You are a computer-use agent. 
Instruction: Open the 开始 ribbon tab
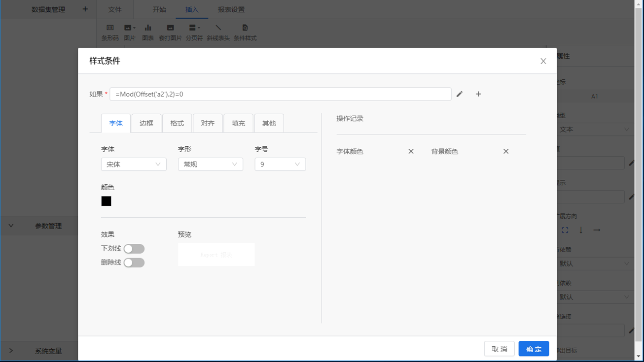[159, 9]
